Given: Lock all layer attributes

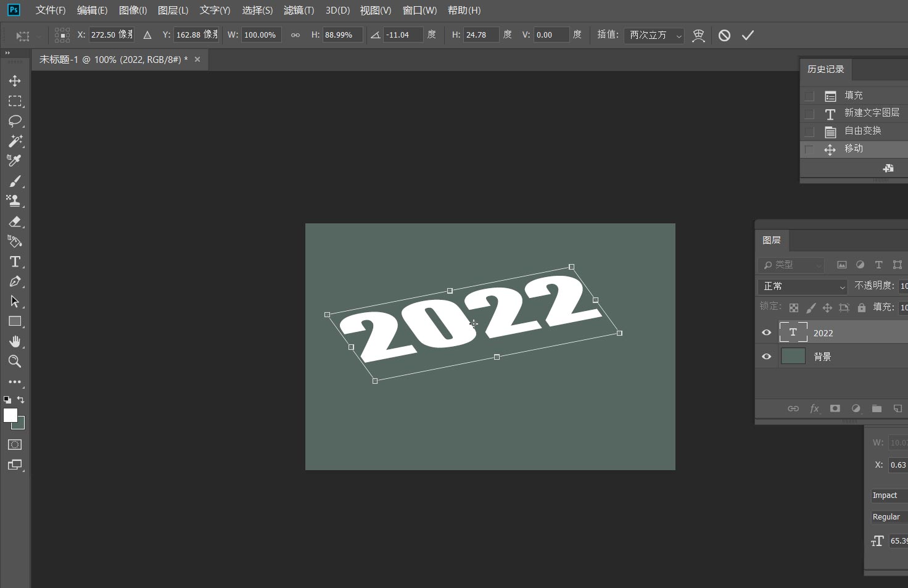Looking at the screenshot, I should 862,307.
